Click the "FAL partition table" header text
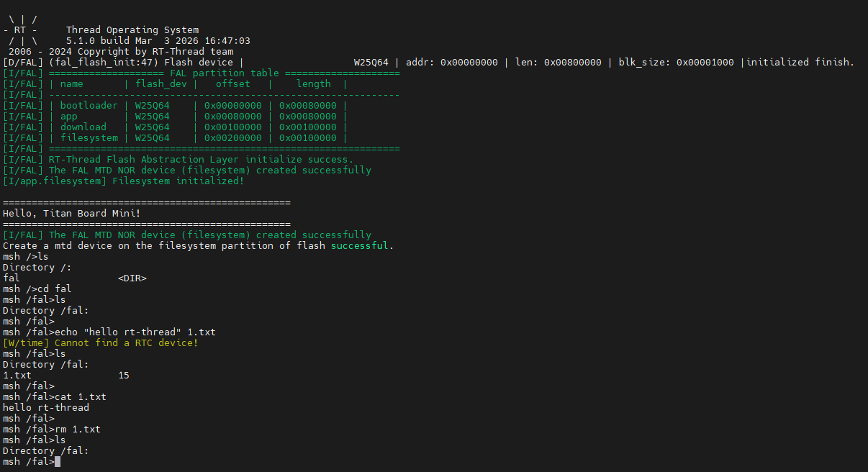This screenshot has height=472, width=868. pyautogui.click(x=225, y=73)
